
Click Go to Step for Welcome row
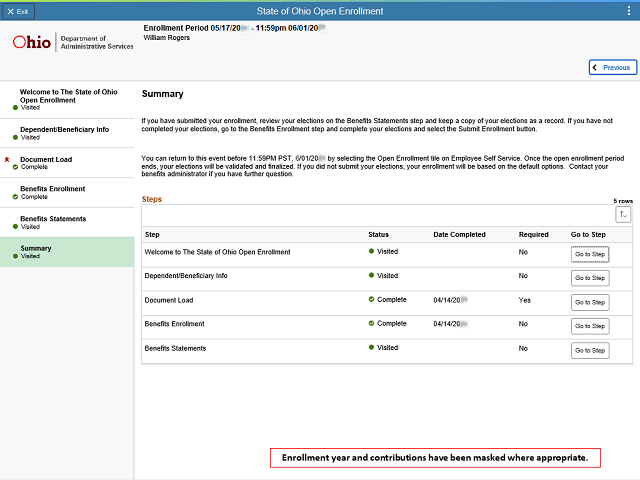tap(590, 254)
